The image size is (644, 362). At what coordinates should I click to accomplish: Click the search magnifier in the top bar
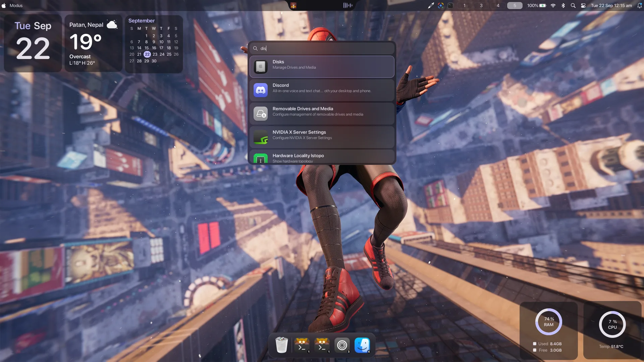pyautogui.click(x=573, y=5)
